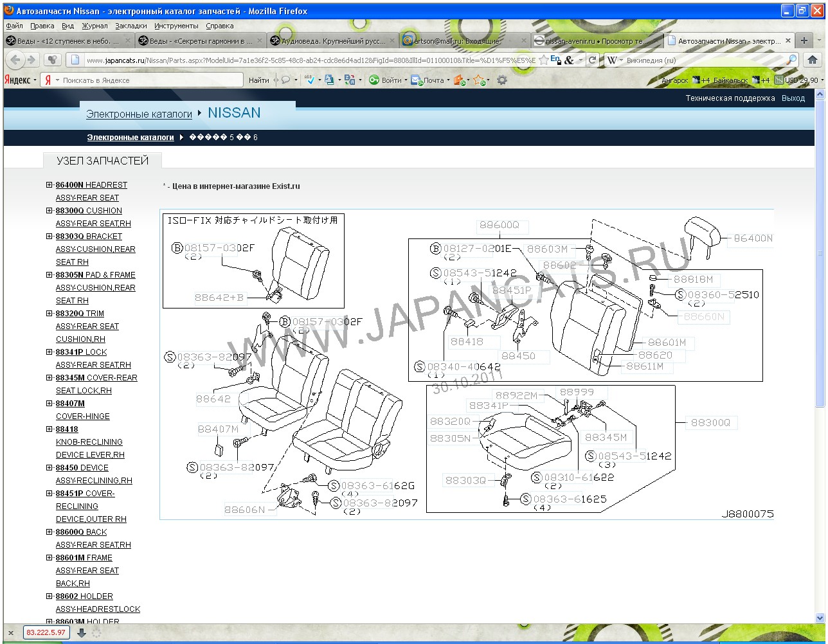Image resolution: width=828 pixels, height=644 pixels.
Task: Click the En language indicator in address bar
Action: (555, 59)
